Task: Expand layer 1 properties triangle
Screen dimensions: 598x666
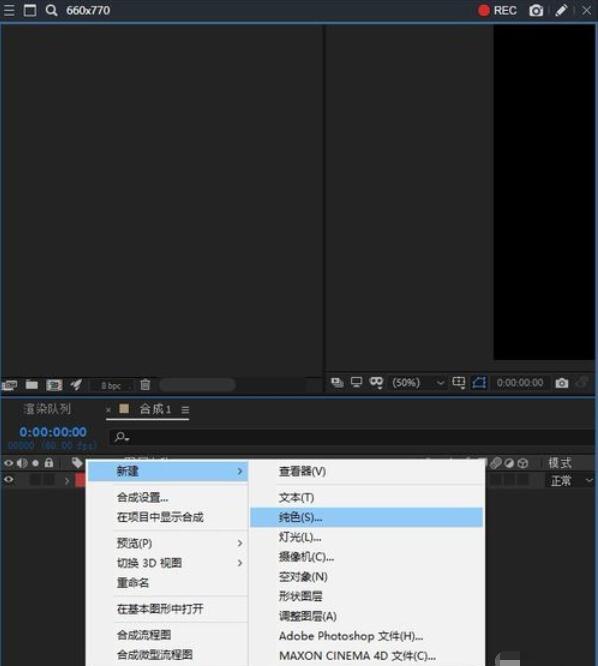Action: pyautogui.click(x=67, y=481)
